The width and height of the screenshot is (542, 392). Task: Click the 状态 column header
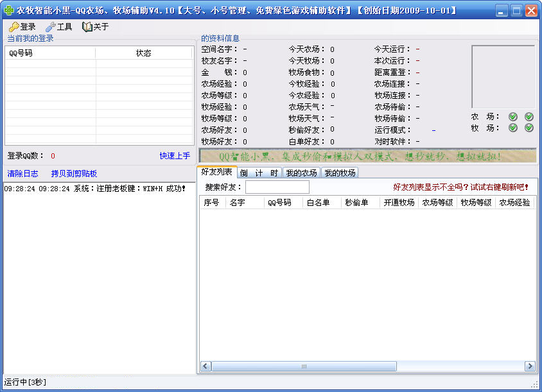143,53
